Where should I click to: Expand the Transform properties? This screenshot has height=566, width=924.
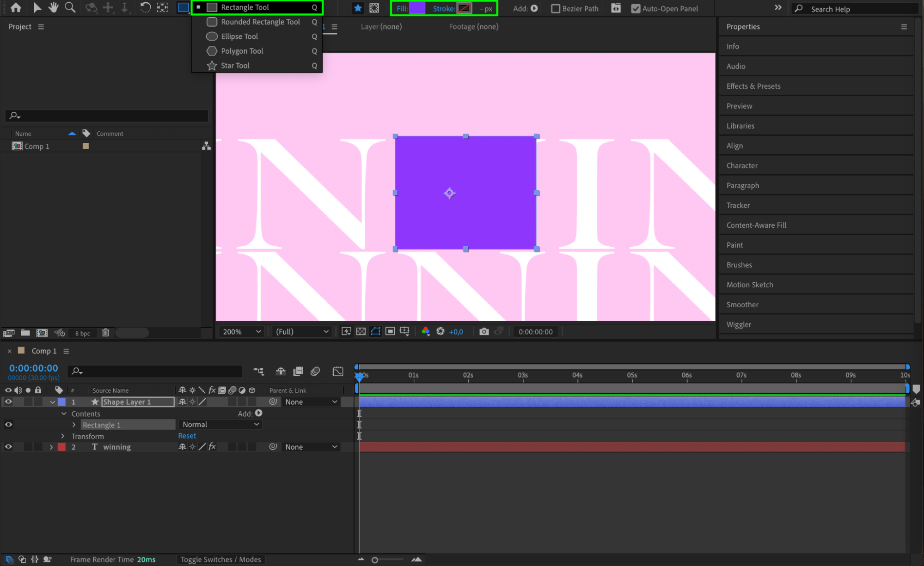(x=63, y=436)
